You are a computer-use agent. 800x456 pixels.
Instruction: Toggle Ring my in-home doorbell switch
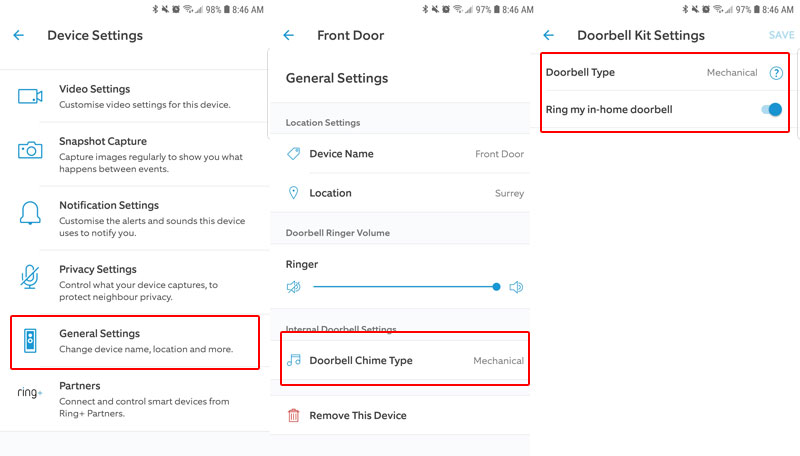coord(770,109)
